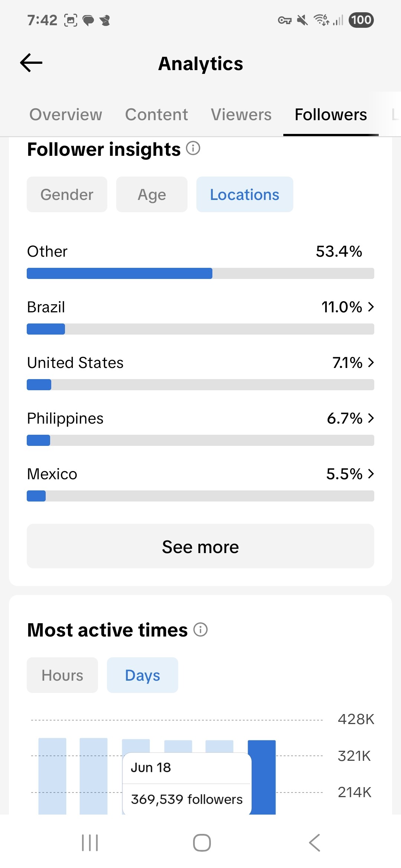Tap the Other percentage progress bar
This screenshot has height=868, width=401.
point(200,273)
